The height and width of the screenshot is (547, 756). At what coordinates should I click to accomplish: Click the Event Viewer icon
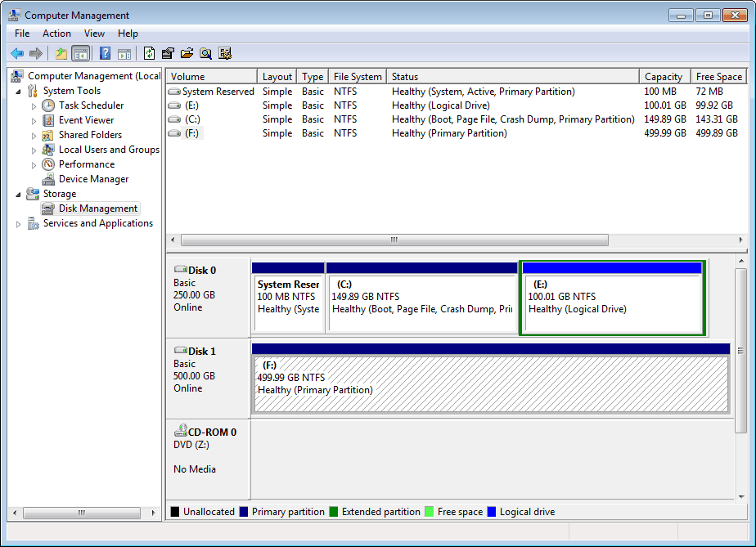point(48,120)
